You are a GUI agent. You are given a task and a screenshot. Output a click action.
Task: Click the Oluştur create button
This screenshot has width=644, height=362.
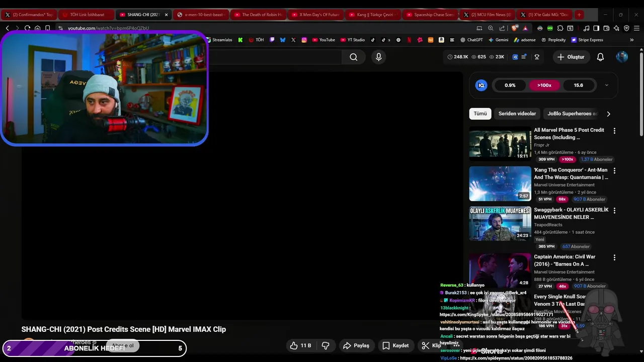click(x=570, y=57)
